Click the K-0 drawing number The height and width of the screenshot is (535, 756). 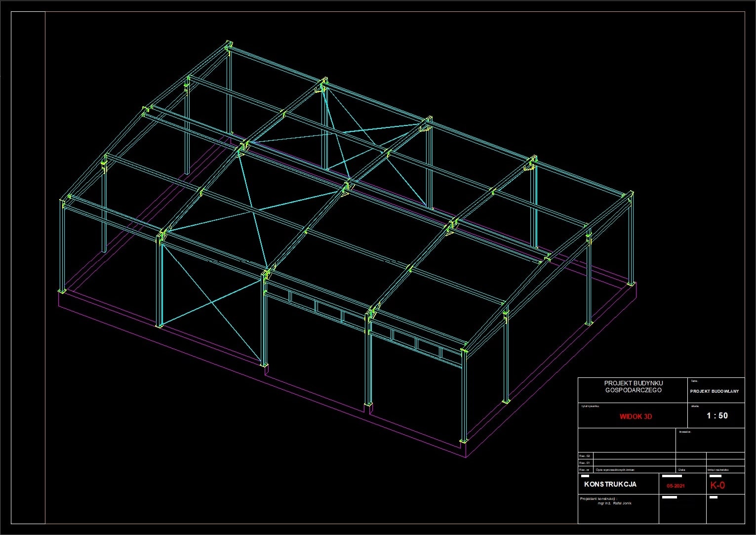click(717, 485)
